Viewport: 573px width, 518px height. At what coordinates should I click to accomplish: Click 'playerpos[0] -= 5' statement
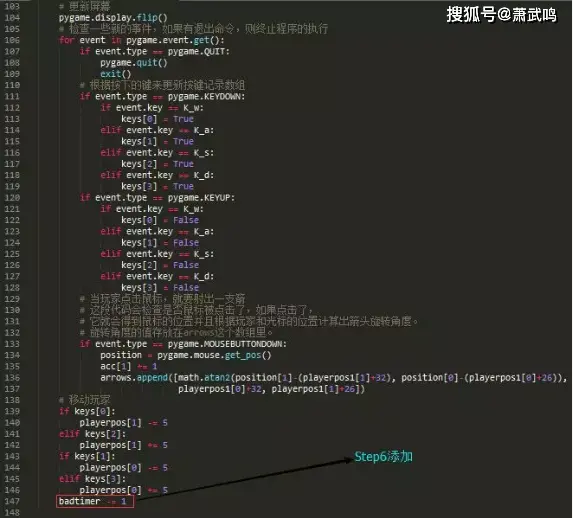tap(124, 468)
